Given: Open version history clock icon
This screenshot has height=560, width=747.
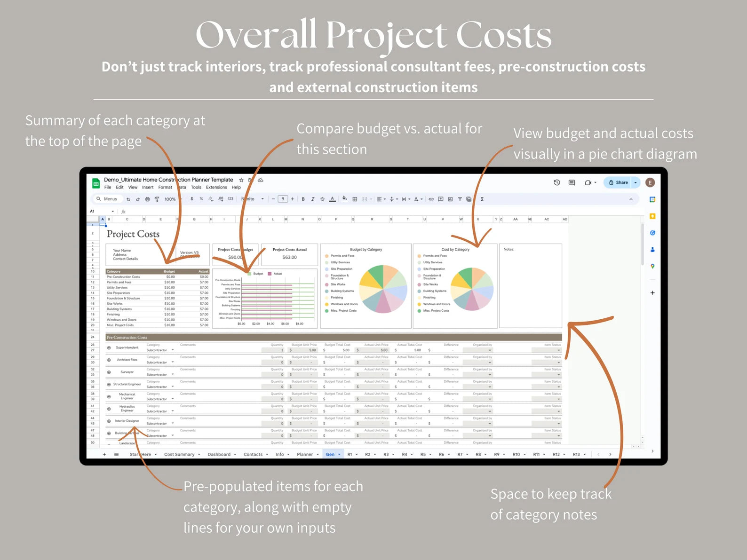Looking at the screenshot, I should pos(557,182).
